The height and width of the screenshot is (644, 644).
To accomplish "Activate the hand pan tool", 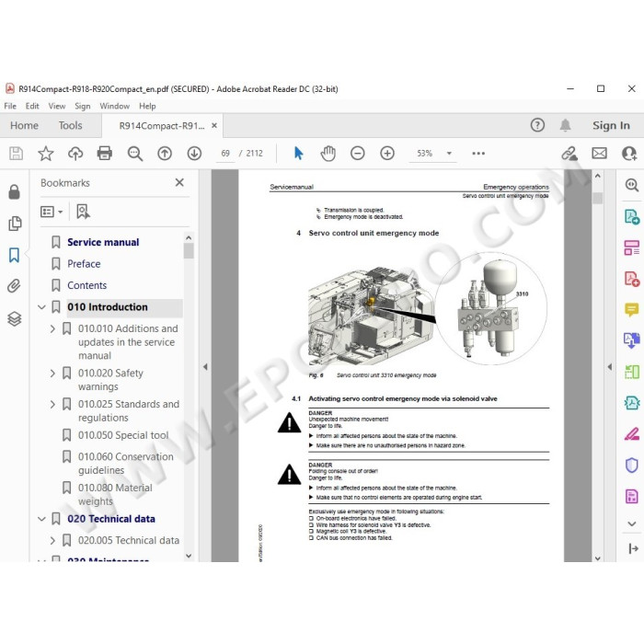I will pyautogui.click(x=328, y=154).
